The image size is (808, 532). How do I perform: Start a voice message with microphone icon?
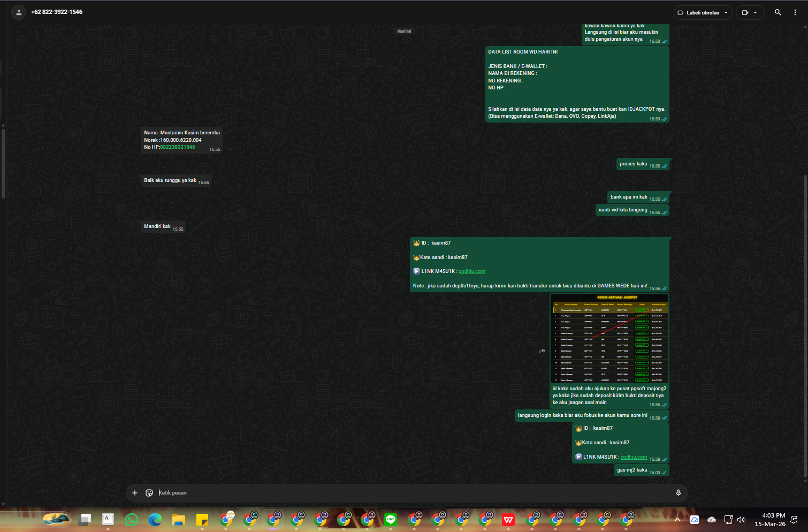tap(679, 493)
